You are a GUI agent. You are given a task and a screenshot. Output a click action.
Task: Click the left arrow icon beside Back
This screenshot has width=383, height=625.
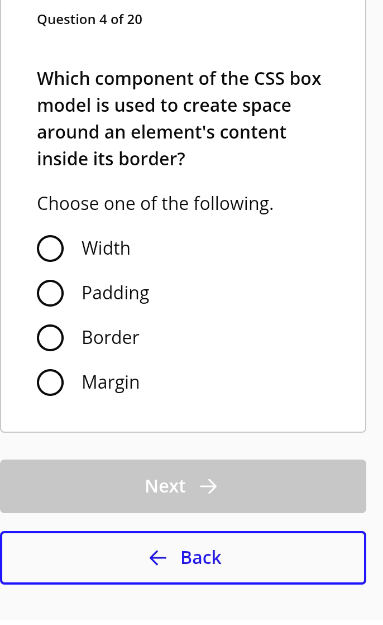pyautogui.click(x=158, y=558)
